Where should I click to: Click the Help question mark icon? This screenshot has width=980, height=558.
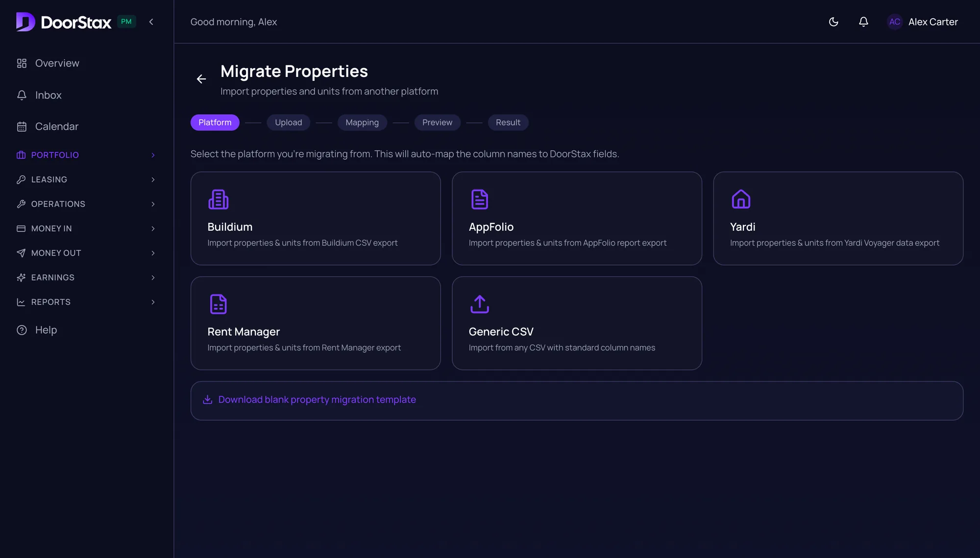click(22, 330)
